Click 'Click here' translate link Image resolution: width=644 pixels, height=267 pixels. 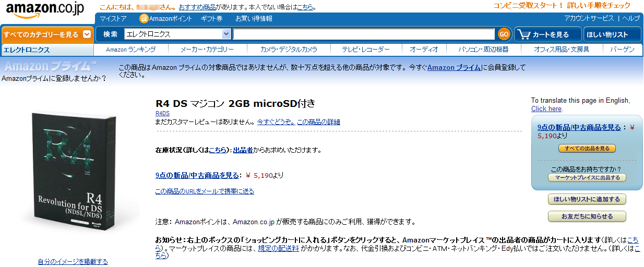click(x=546, y=109)
